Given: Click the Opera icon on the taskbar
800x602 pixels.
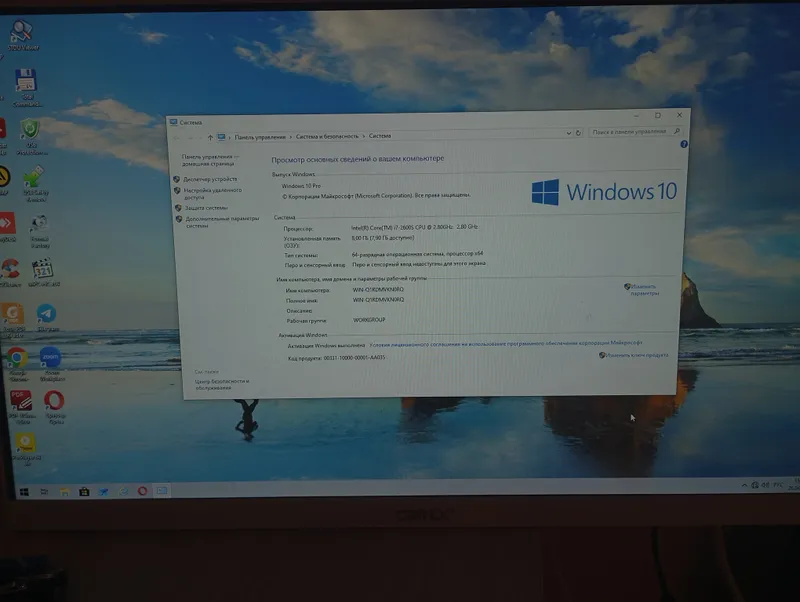Looking at the screenshot, I should 142,491.
